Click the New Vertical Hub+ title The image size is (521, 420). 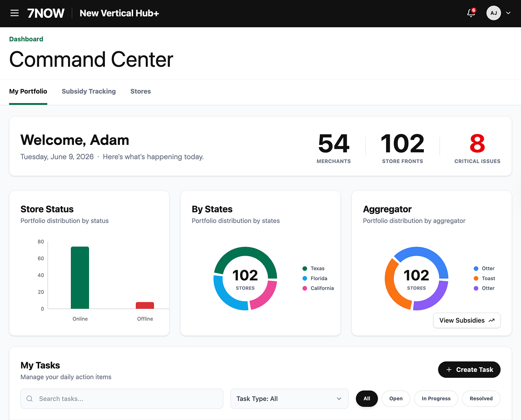[119, 13]
